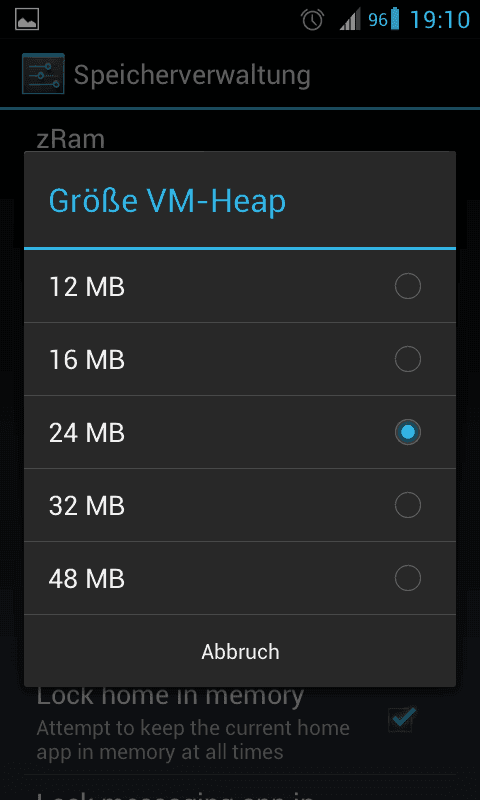
Task: Select the 24 MB radio button
Action: pyautogui.click(x=408, y=432)
